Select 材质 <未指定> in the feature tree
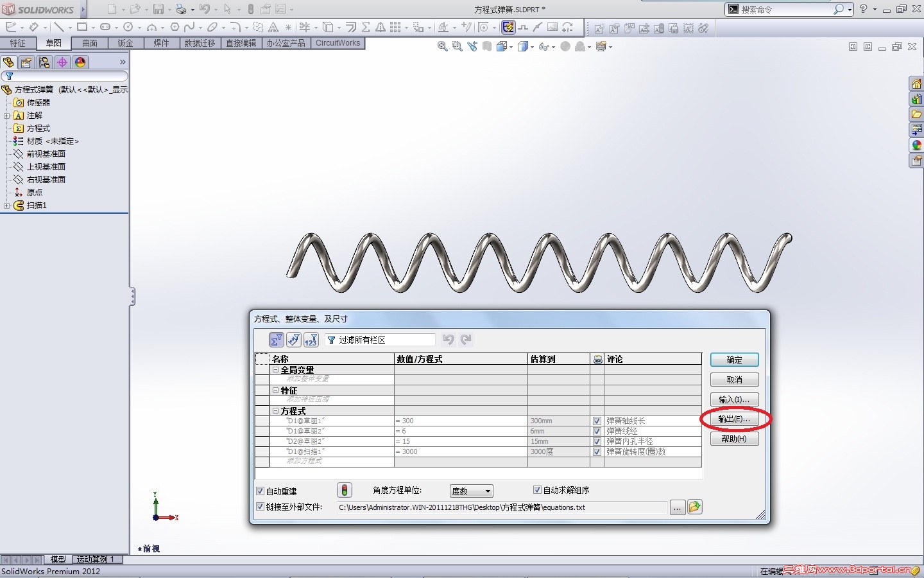This screenshot has width=924, height=578. [x=53, y=141]
